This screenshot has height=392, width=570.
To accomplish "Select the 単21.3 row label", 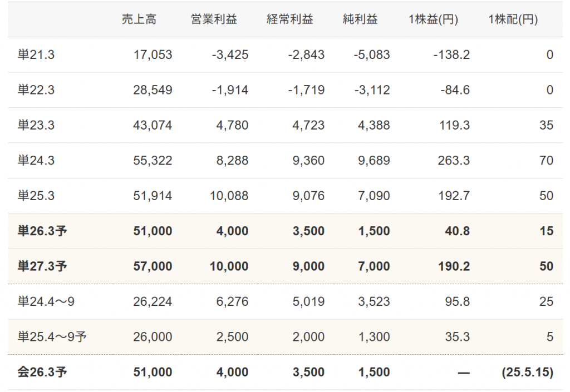I will pos(36,55).
